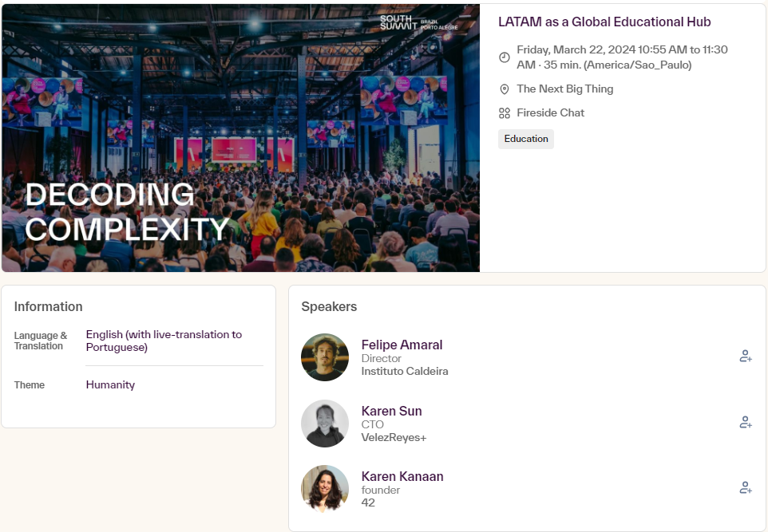Click the grid icon beside Fireside Chat
This screenshot has width=768, height=532.
(x=504, y=113)
